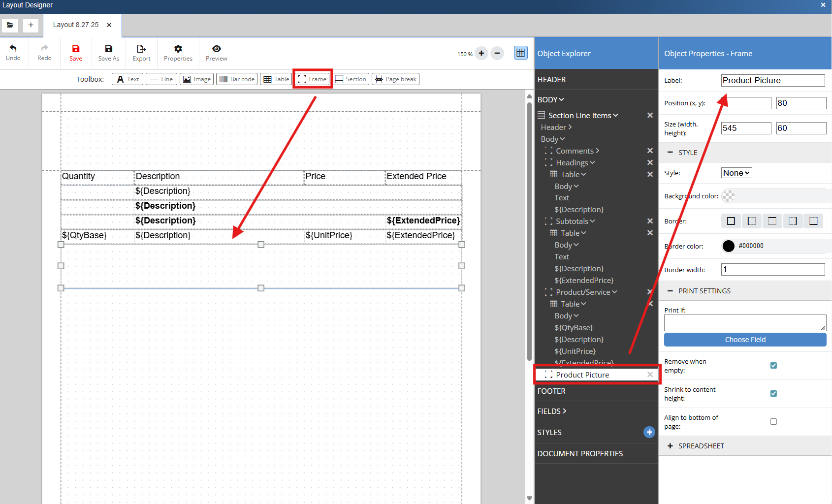
Task: Enable Align to bottom of page
Action: pyautogui.click(x=773, y=421)
